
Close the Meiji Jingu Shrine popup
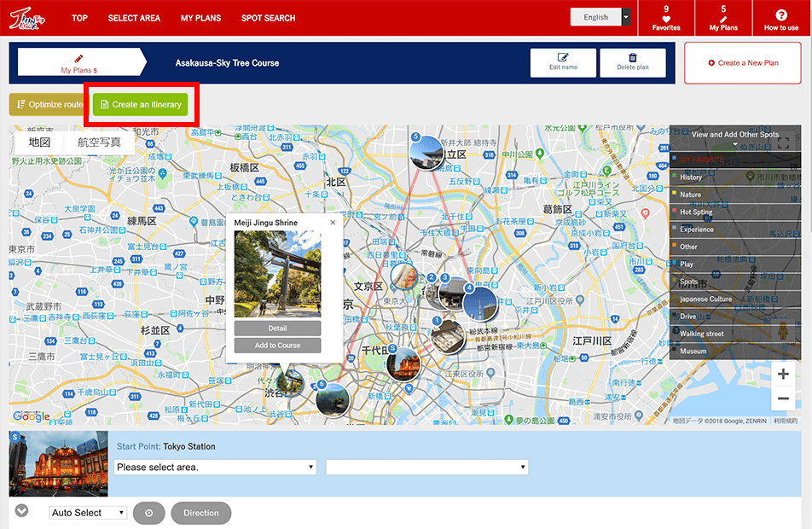click(x=333, y=223)
